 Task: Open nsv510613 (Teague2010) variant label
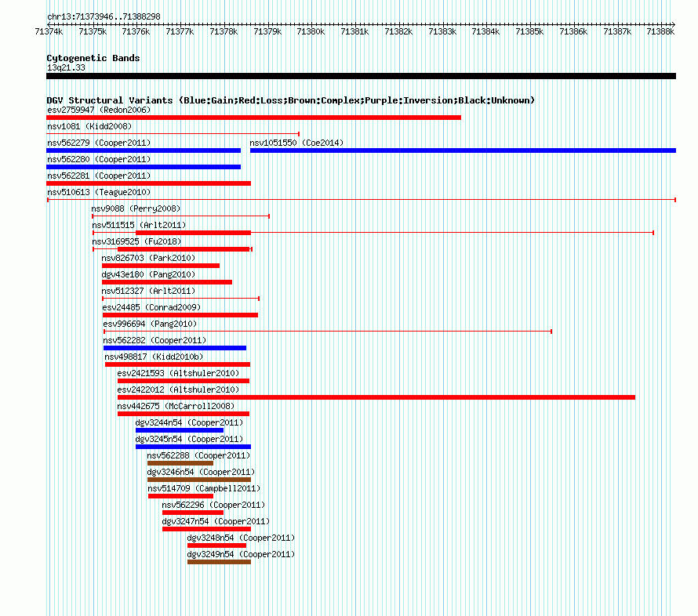(x=99, y=192)
